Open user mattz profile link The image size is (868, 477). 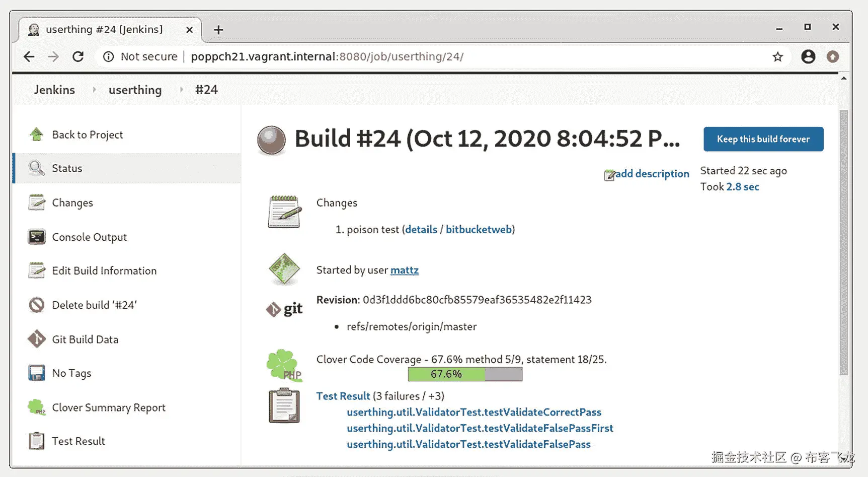pyautogui.click(x=404, y=270)
